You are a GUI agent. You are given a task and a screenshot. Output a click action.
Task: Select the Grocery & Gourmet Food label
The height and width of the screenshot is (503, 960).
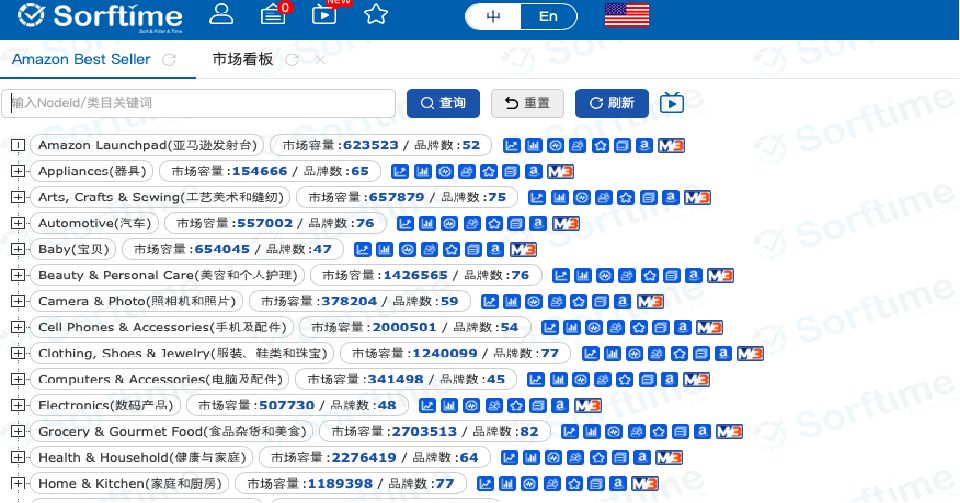(172, 431)
